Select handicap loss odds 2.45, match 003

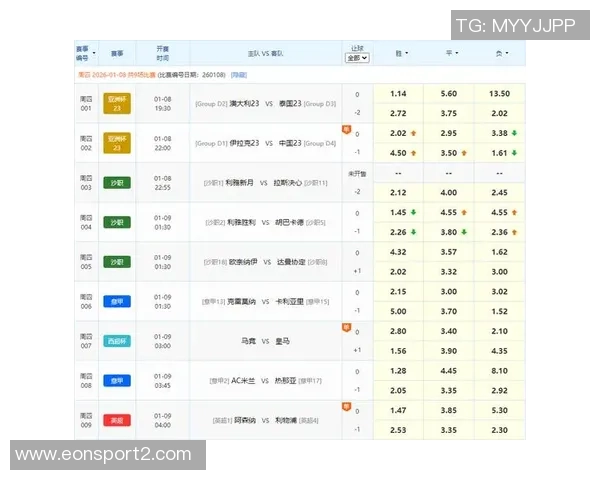click(499, 193)
